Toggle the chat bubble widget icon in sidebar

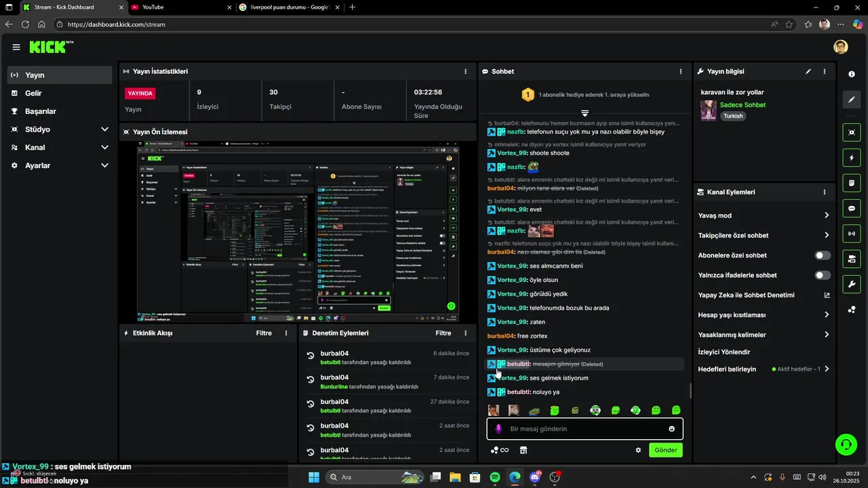(852, 208)
